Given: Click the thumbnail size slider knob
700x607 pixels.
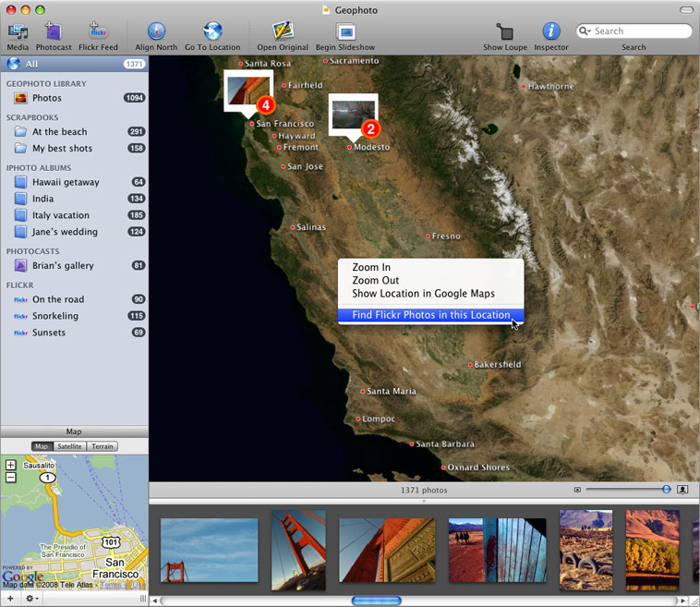Looking at the screenshot, I should tap(666, 490).
